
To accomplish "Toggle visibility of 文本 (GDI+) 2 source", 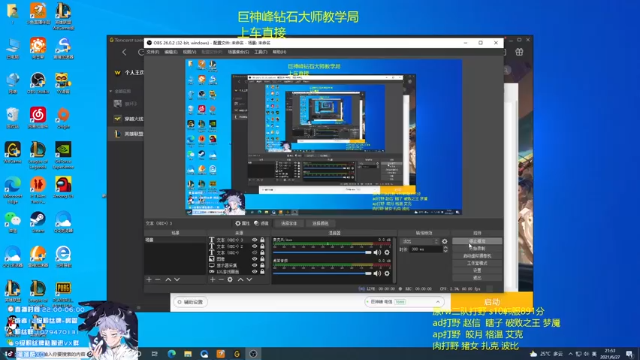I will tap(255, 247).
